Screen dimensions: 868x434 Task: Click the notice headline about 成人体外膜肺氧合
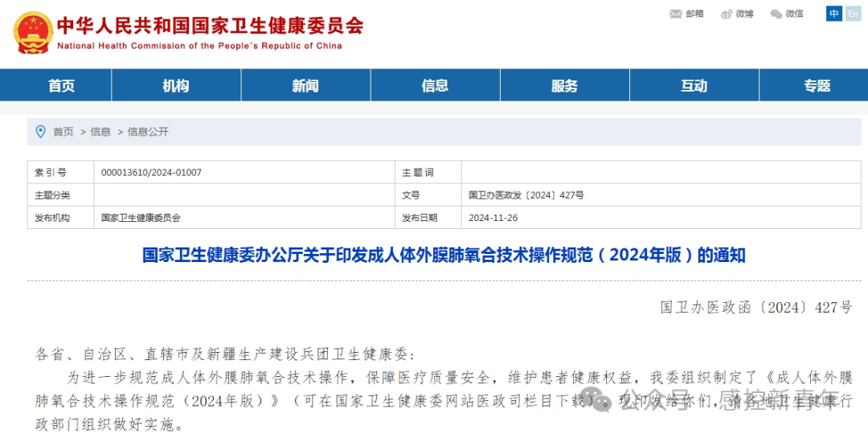(444, 256)
